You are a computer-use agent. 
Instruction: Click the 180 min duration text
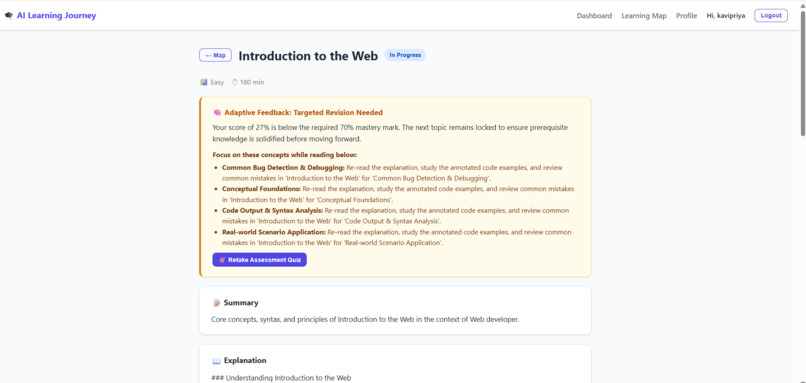252,82
